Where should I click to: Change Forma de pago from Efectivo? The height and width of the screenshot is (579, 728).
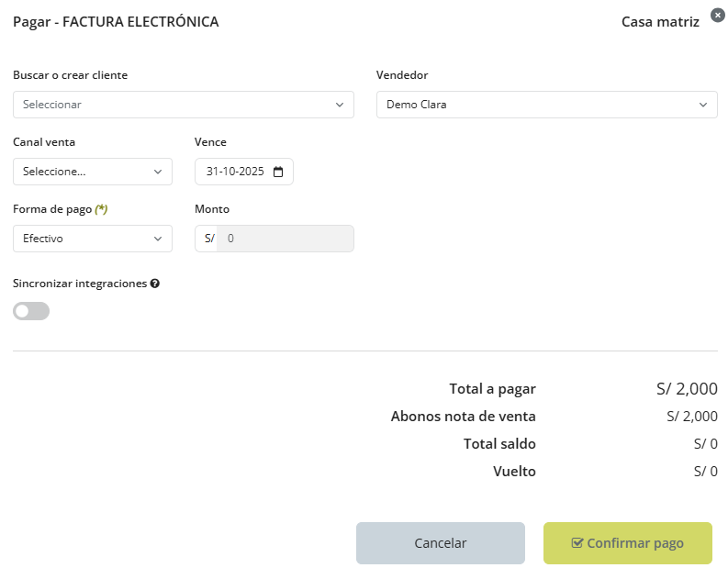point(93,239)
